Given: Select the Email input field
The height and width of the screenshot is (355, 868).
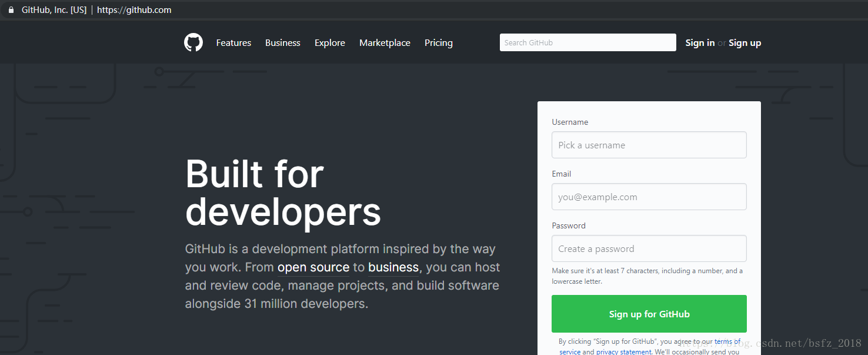Looking at the screenshot, I should [649, 197].
